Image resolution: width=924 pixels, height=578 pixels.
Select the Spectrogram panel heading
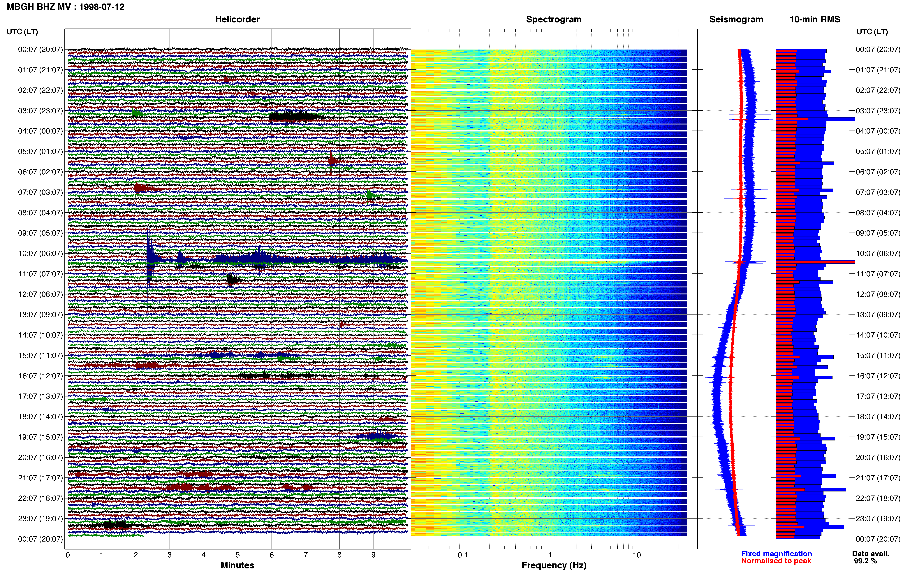tap(554, 20)
